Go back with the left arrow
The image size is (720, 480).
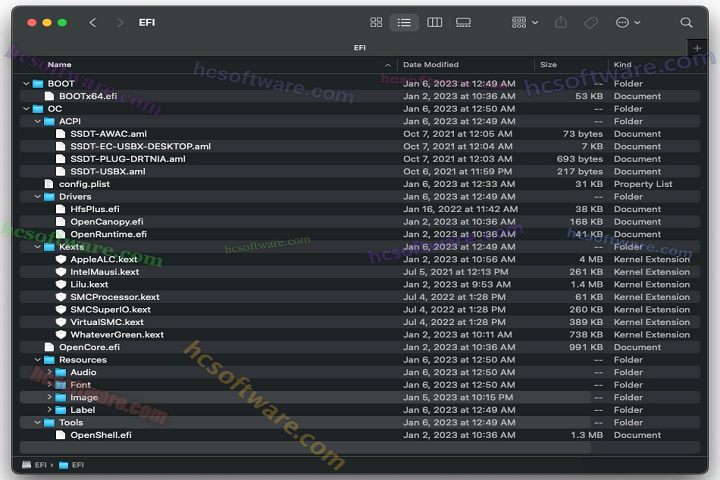[93, 22]
